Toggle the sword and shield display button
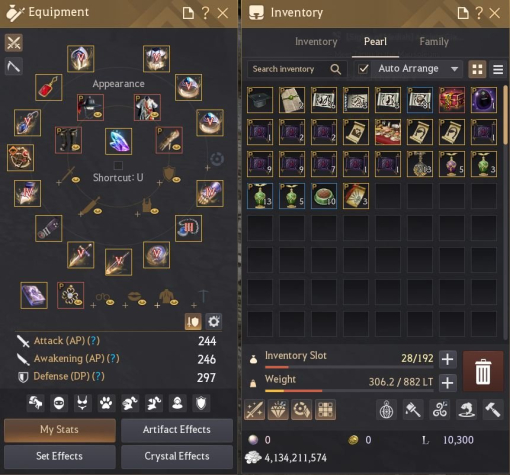Screen dimensions: 510x475 pos(193,322)
